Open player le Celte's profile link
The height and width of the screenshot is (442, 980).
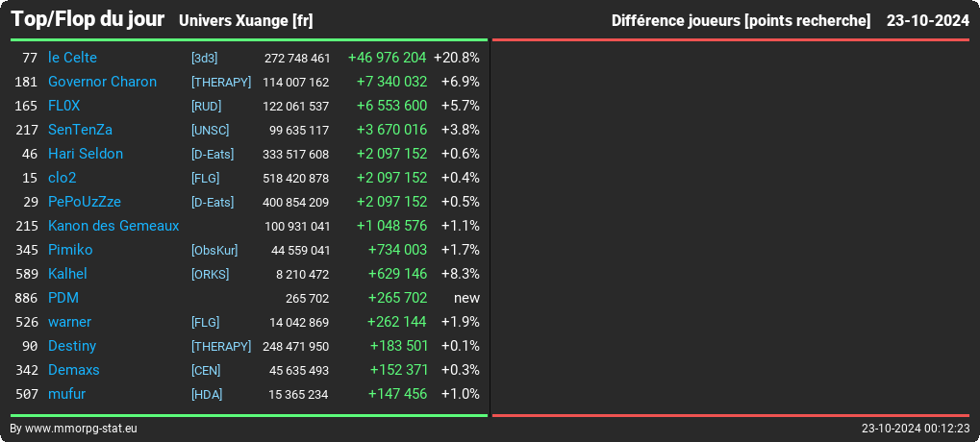72,58
